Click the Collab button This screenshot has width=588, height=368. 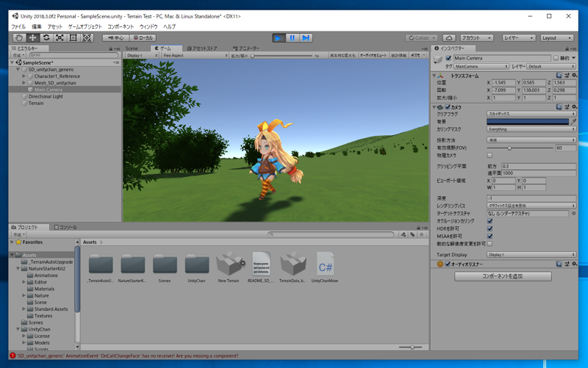[x=421, y=38]
